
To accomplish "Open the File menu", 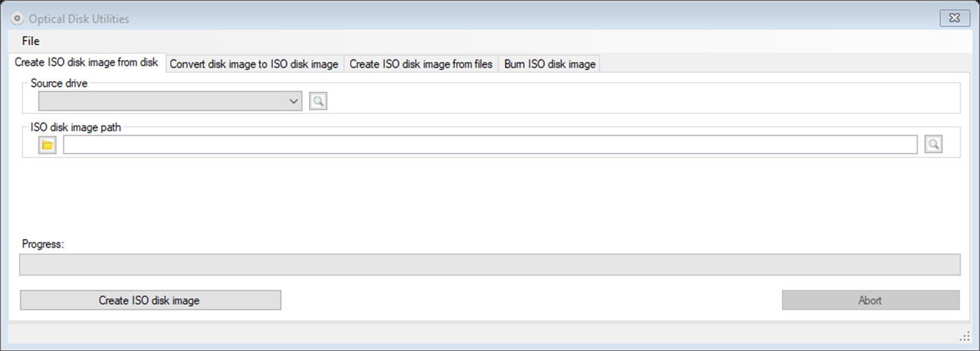I will [x=31, y=41].
